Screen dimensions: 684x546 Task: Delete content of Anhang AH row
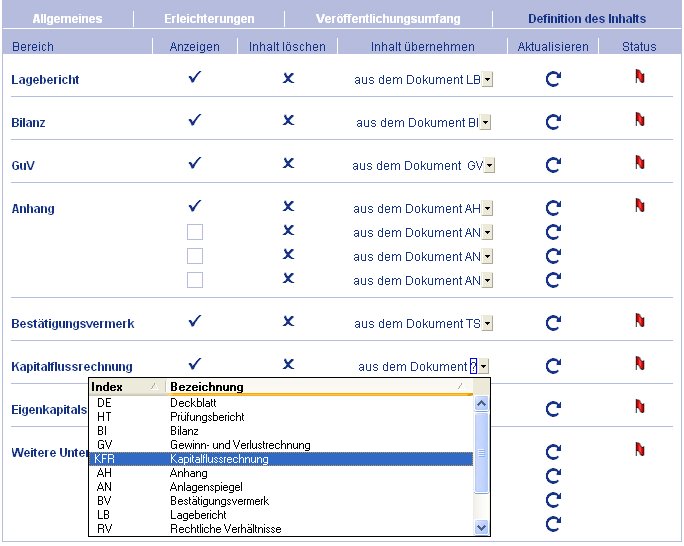pyautogui.click(x=288, y=206)
